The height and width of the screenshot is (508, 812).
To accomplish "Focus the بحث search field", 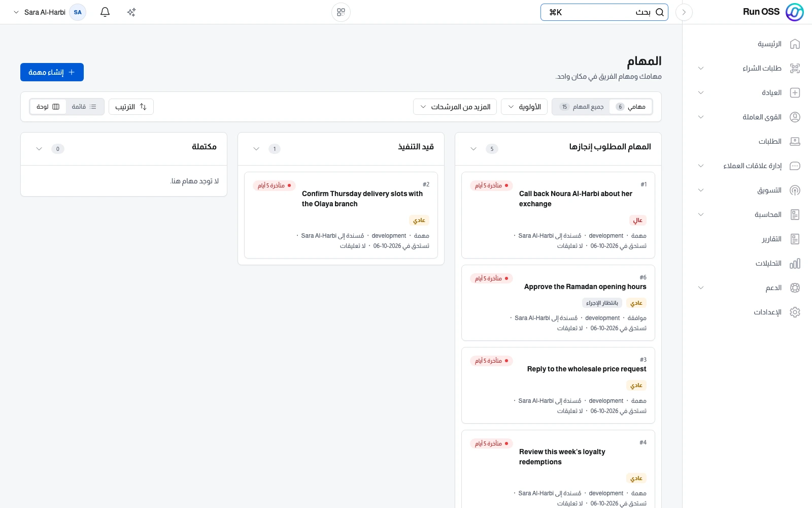I will (604, 12).
